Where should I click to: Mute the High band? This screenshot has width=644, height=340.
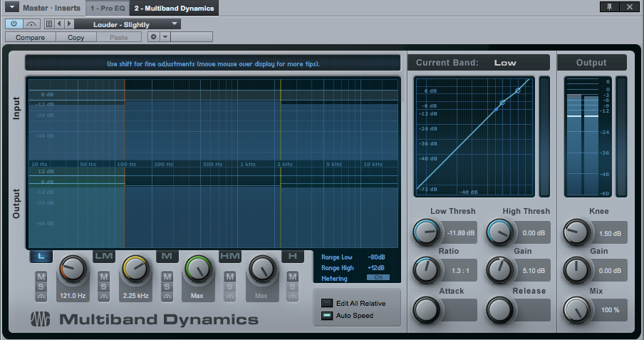point(292,277)
